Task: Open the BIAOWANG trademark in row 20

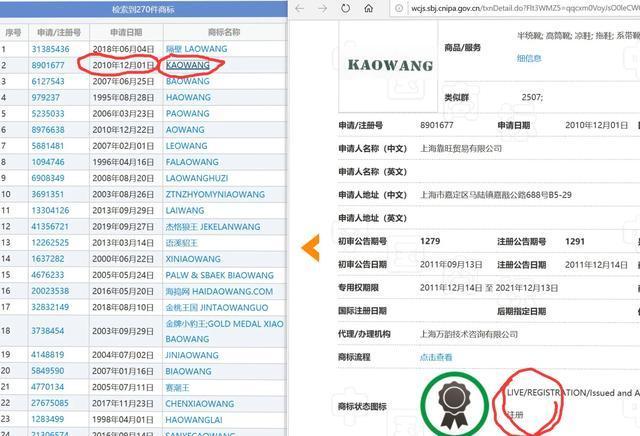Action: (x=189, y=371)
